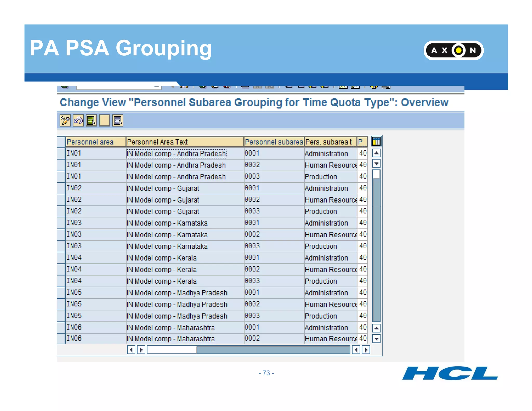Click the left-side horizontal scroll-right arrow
The width and height of the screenshot is (532, 411).
click(x=141, y=350)
